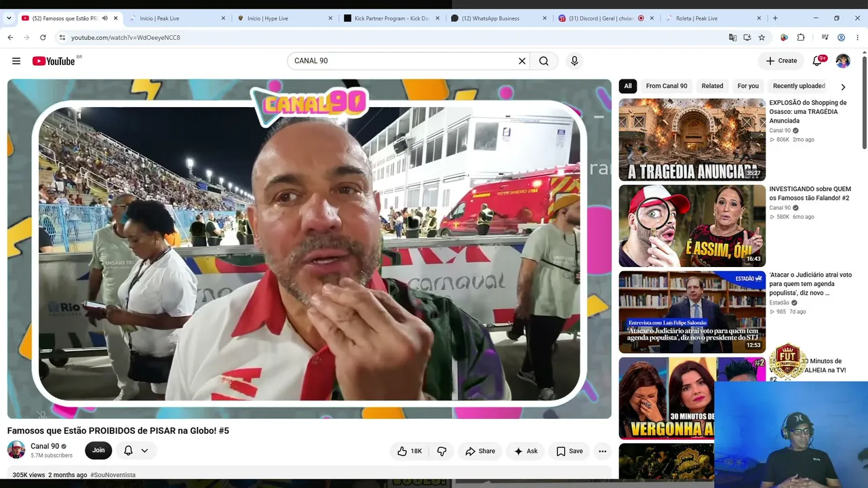Open the Canal 90 channel name link
The width and height of the screenshot is (868, 488).
[x=45, y=446]
